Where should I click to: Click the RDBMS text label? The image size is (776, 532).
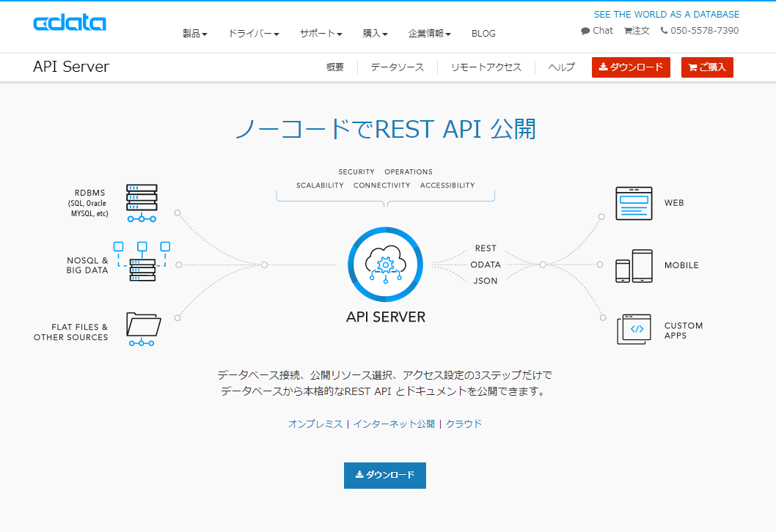pyautogui.click(x=89, y=203)
